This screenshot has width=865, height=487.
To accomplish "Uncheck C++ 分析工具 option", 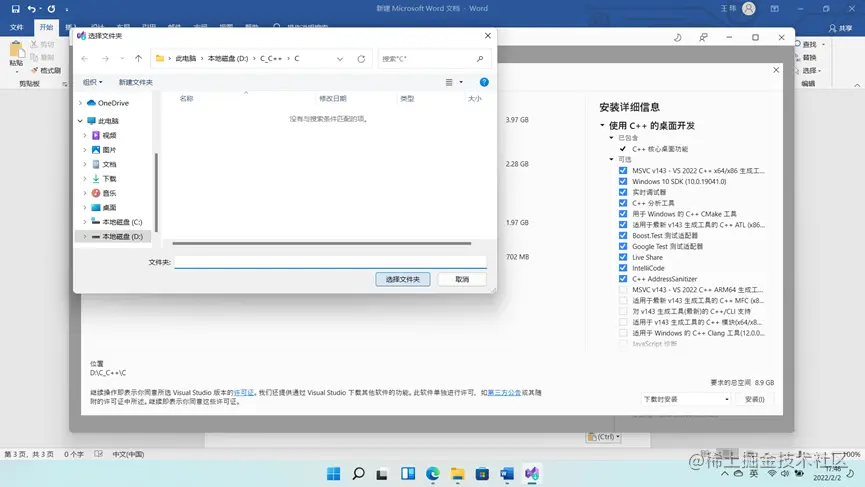I will click(x=623, y=203).
